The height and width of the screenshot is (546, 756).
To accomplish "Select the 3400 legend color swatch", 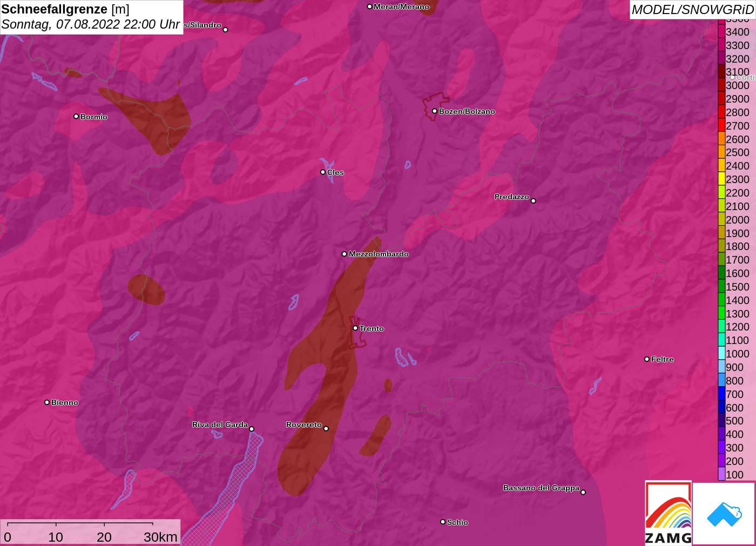I will 721,31.
